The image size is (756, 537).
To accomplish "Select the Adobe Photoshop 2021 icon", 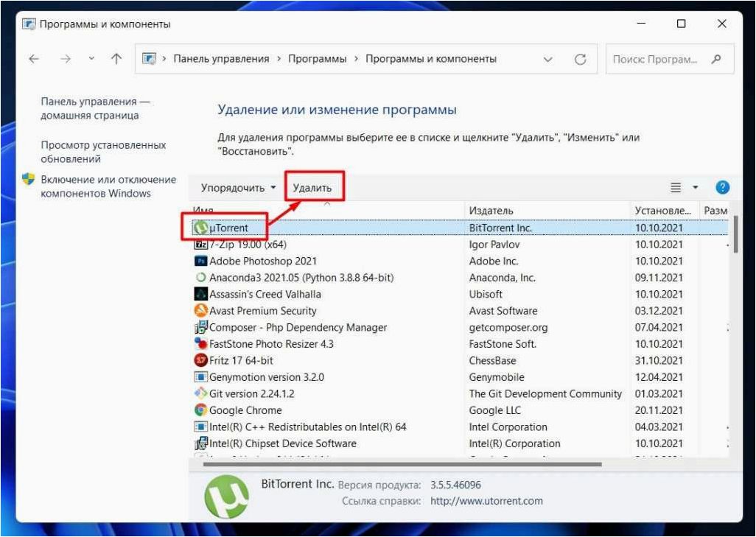I will pyautogui.click(x=200, y=261).
